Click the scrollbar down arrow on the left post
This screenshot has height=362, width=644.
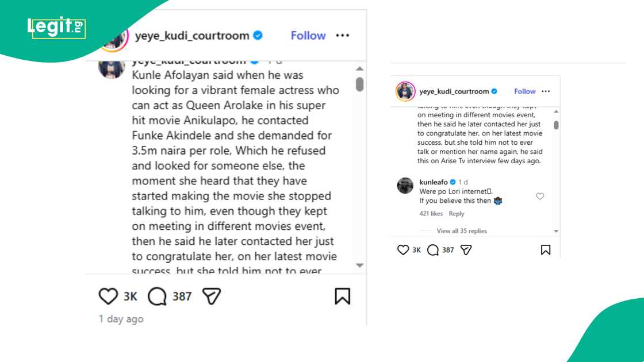click(x=359, y=265)
